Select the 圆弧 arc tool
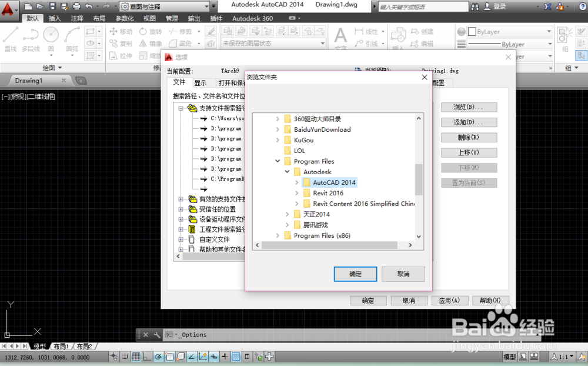The height and width of the screenshot is (366, 588). pos(72,39)
